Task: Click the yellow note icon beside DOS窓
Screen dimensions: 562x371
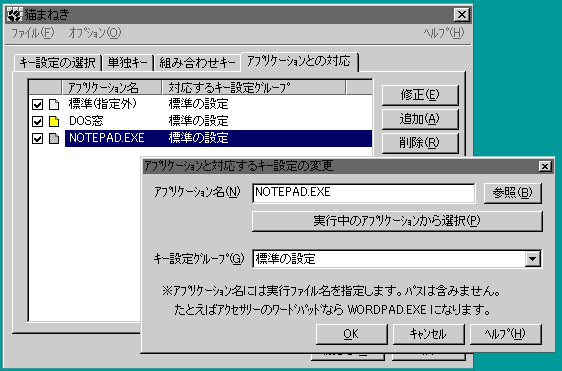Action: [54, 121]
